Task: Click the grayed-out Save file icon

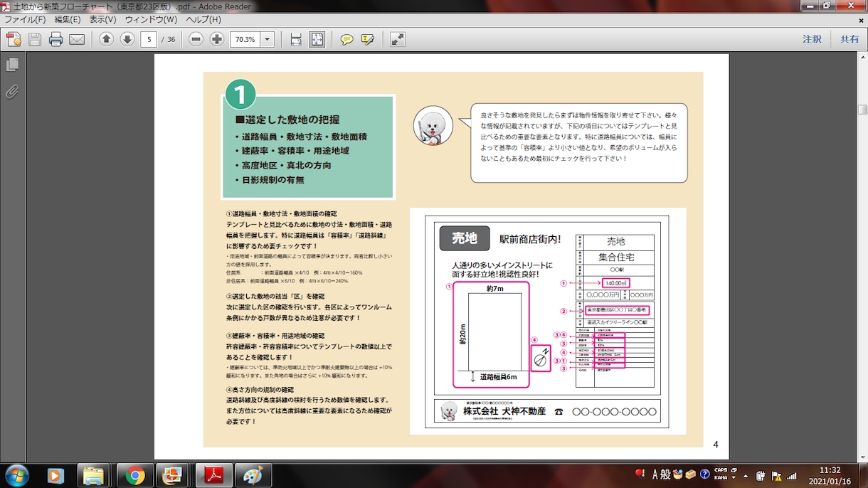Action: (35, 39)
